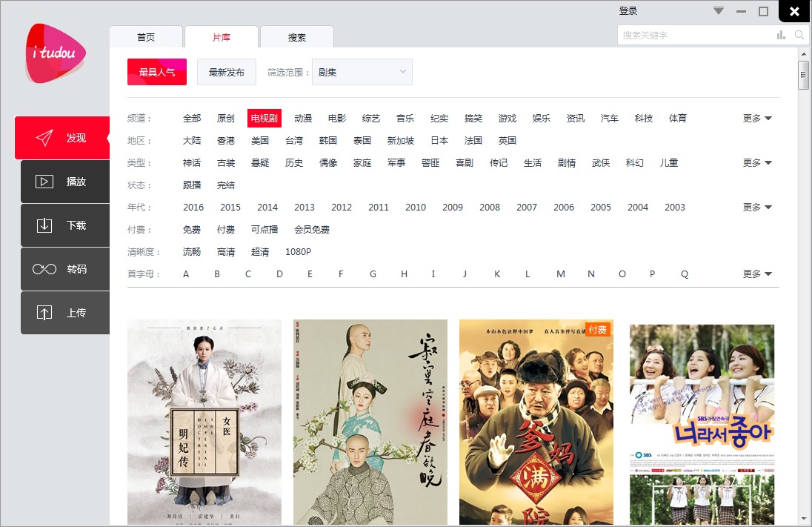Image resolution: width=812 pixels, height=527 pixels.
Task: Click the ranking chart icon in search box
Action: tap(781, 36)
